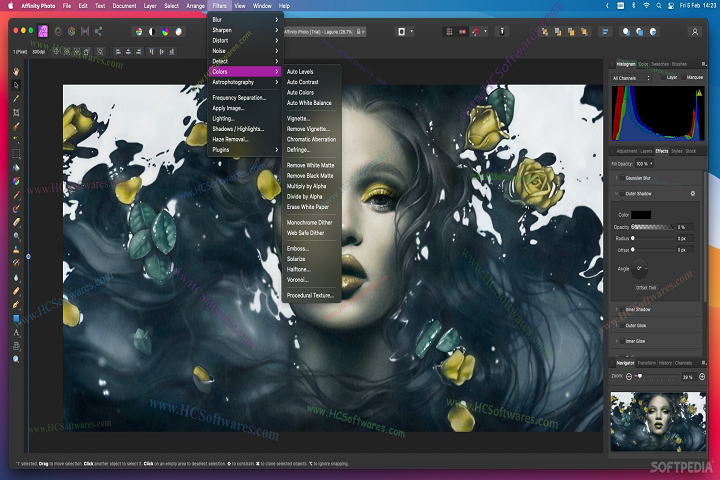720x480 pixels.
Task: Adjust the Navigator zoom slider
Action: point(657,377)
